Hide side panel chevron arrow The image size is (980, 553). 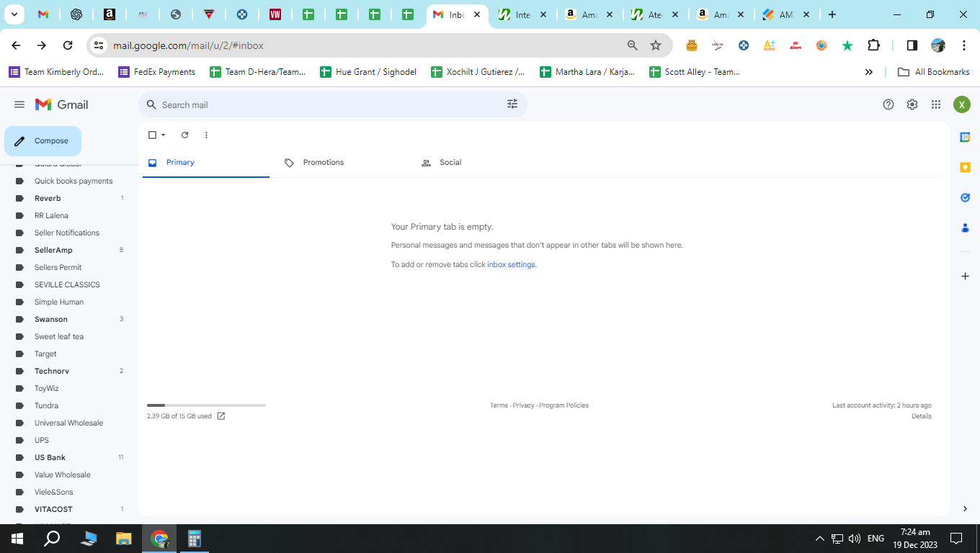(x=965, y=508)
